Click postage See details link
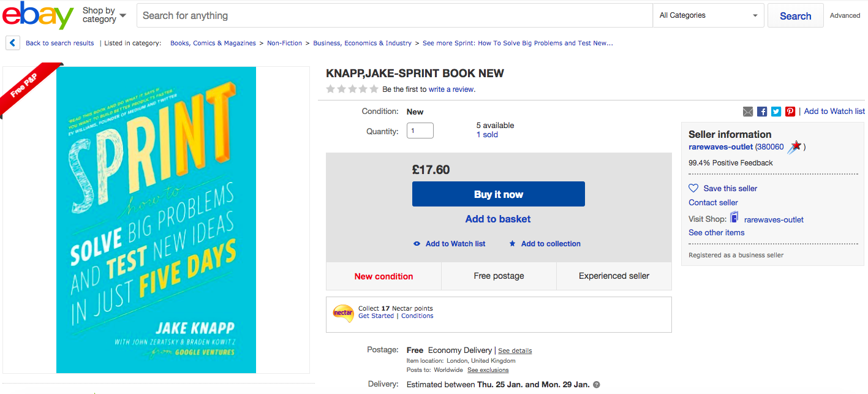The height and width of the screenshot is (394, 868). (x=515, y=351)
